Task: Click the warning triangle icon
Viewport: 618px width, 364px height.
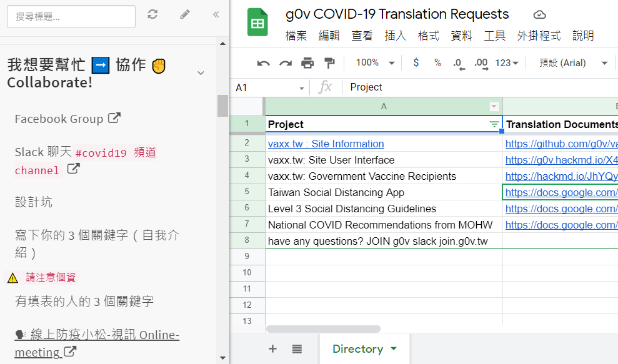Action: 12,278
